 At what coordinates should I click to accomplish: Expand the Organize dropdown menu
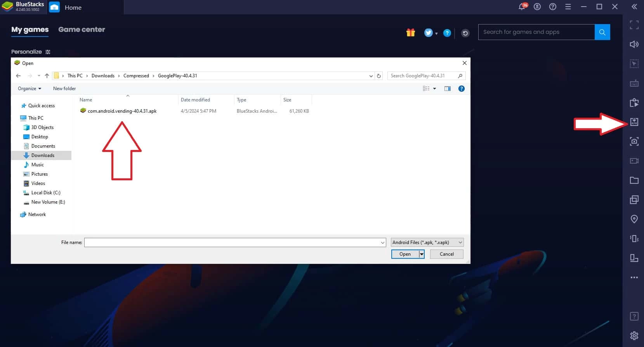click(x=30, y=89)
